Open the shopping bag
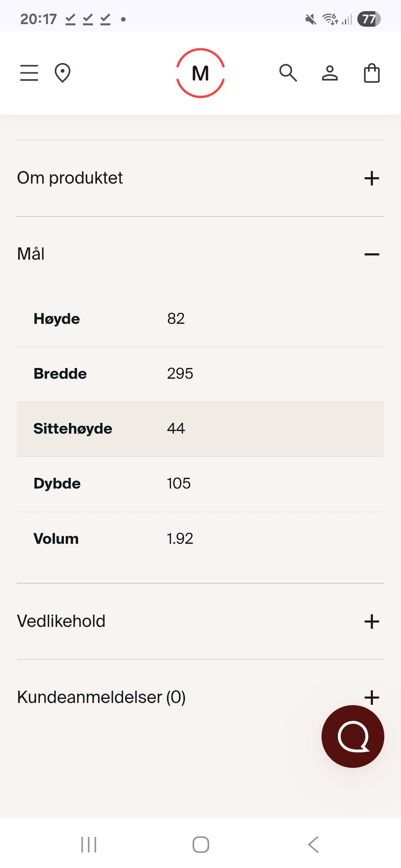The width and height of the screenshot is (401, 868). coord(371,73)
